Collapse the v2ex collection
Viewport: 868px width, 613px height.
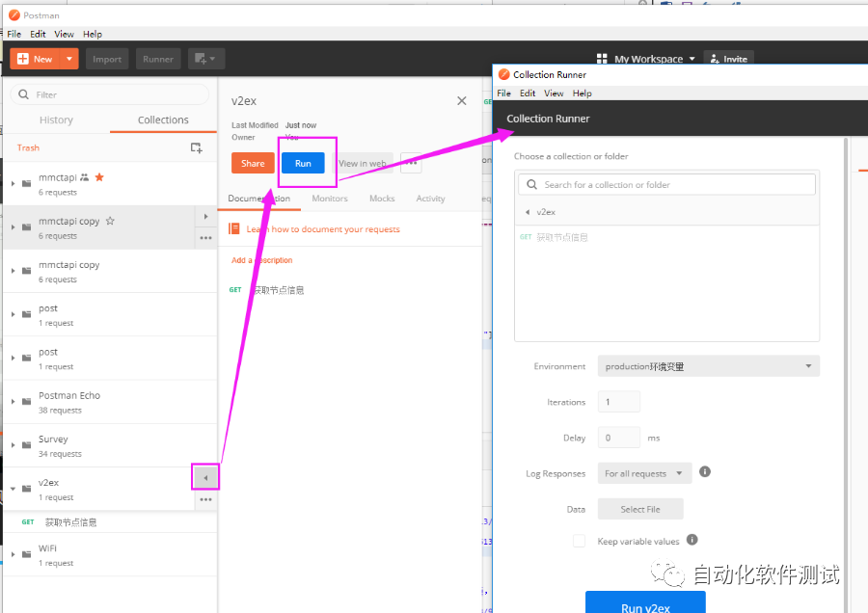pos(13,489)
